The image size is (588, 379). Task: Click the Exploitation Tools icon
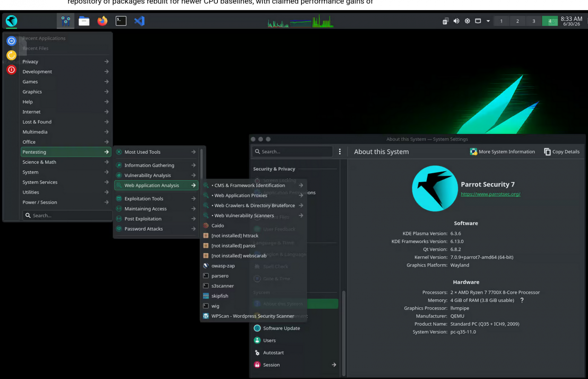119,199
